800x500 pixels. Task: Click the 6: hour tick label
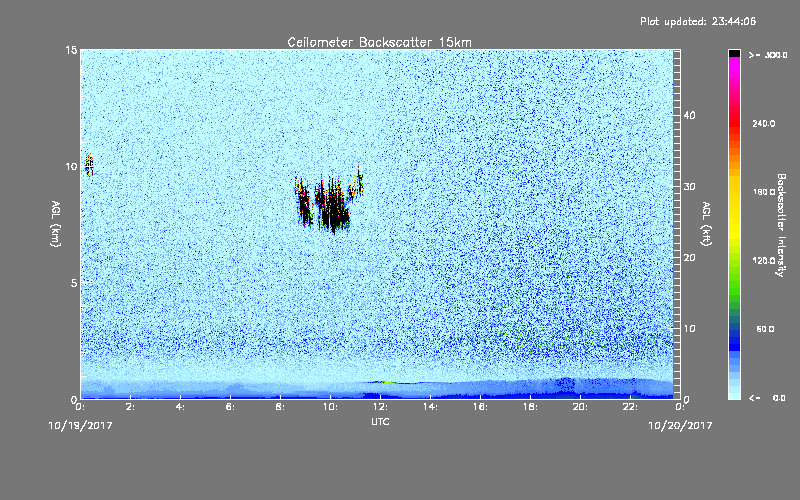click(230, 407)
